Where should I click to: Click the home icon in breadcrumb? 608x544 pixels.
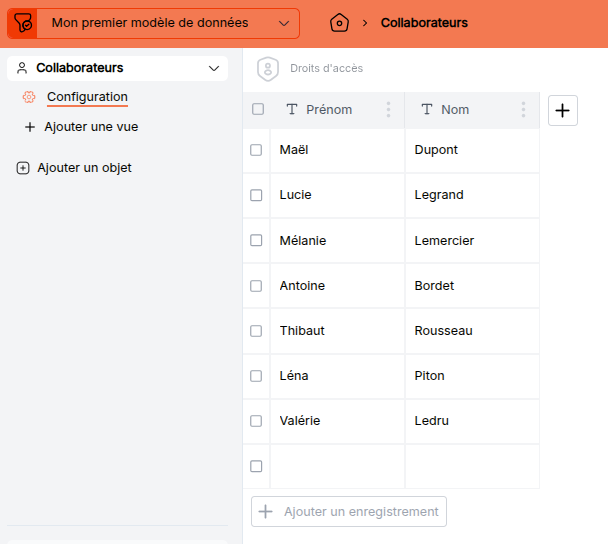tap(339, 23)
